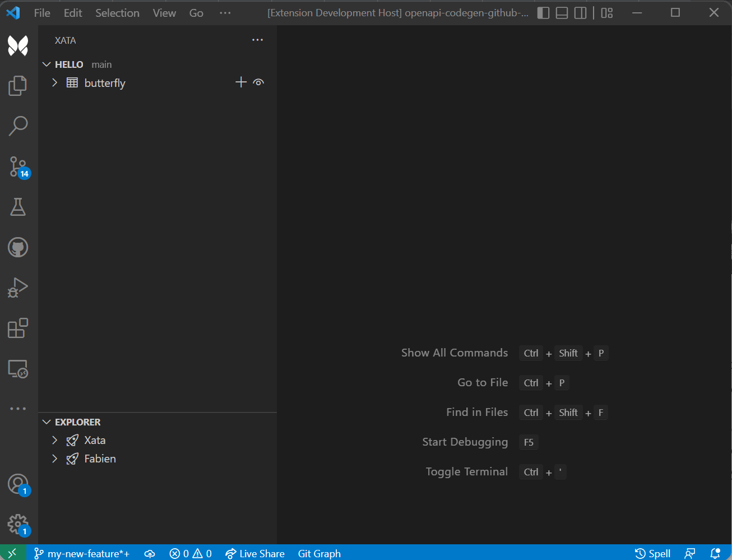Open the Explorer files view
Image resolution: width=732 pixels, height=560 pixels.
tap(18, 86)
